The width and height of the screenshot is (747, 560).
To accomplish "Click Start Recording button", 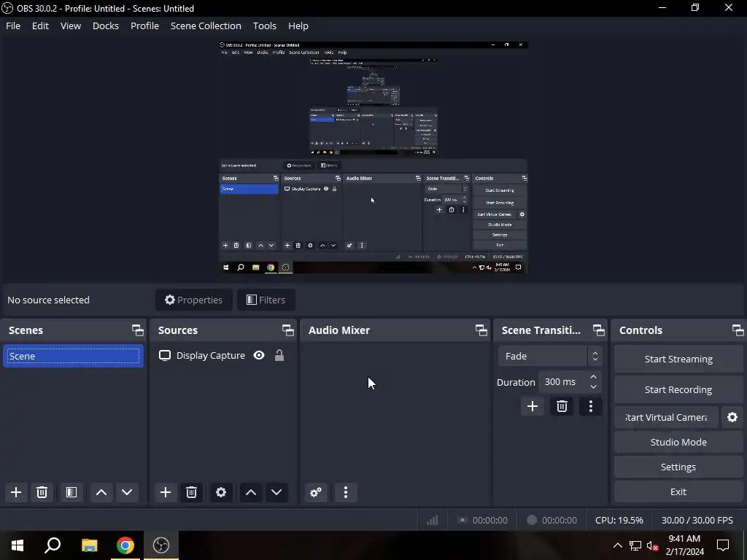I will coord(678,389).
